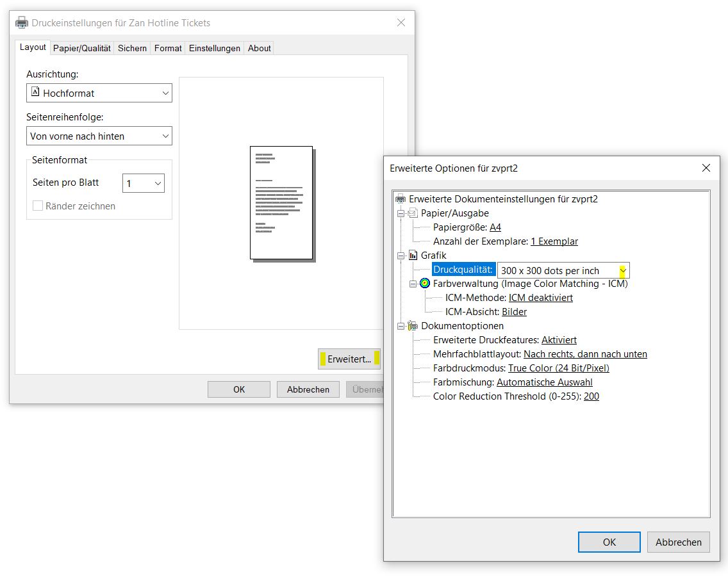Image resolution: width=728 pixels, height=577 pixels.
Task: Toggle the Ränder zeichnen checkbox
Action: (38, 206)
